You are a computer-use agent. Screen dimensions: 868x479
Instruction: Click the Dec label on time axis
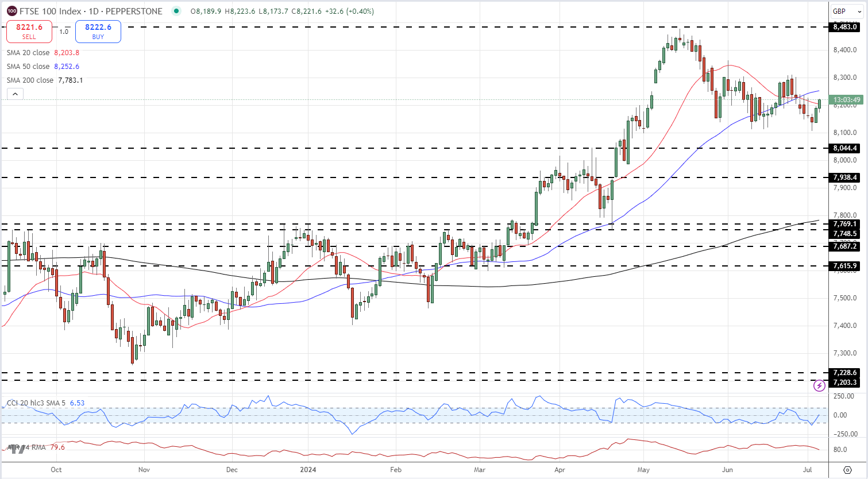tap(232, 470)
